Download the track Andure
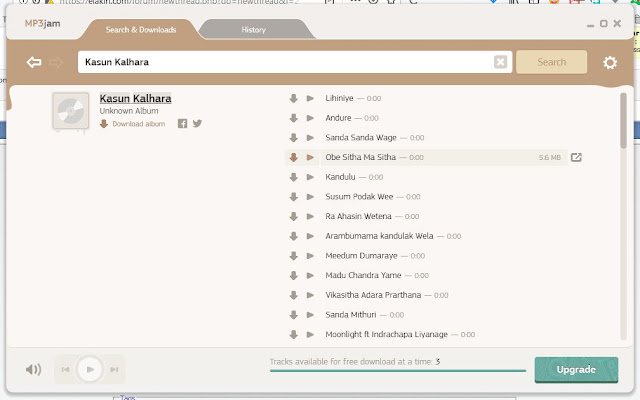This screenshot has height=400, width=640. pyautogui.click(x=293, y=118)
